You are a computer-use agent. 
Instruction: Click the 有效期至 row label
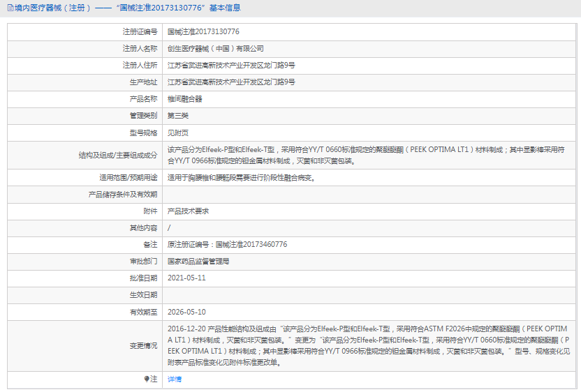click(x=143, y=312)
